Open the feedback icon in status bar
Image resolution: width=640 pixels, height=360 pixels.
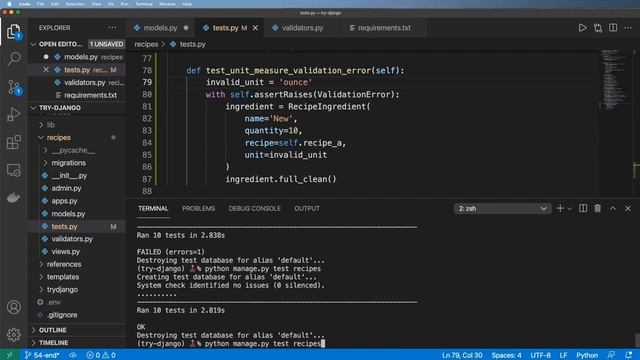point(611,355)
